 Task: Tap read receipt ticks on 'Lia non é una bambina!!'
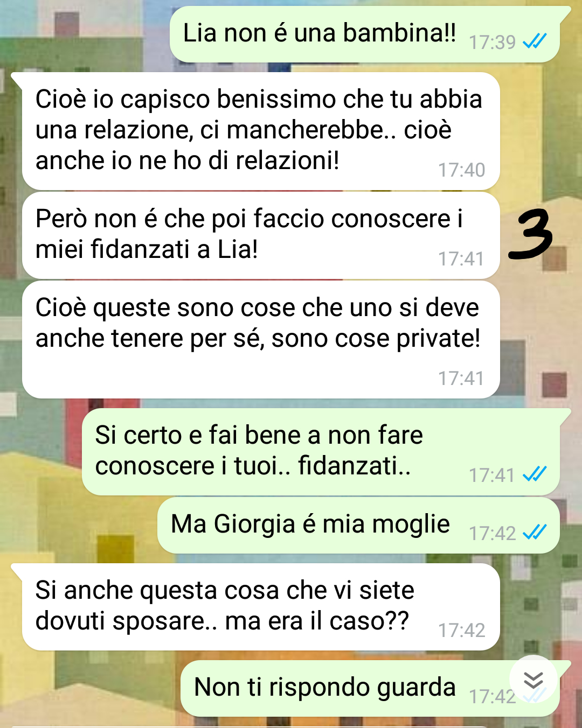click(x=535, y=41)
